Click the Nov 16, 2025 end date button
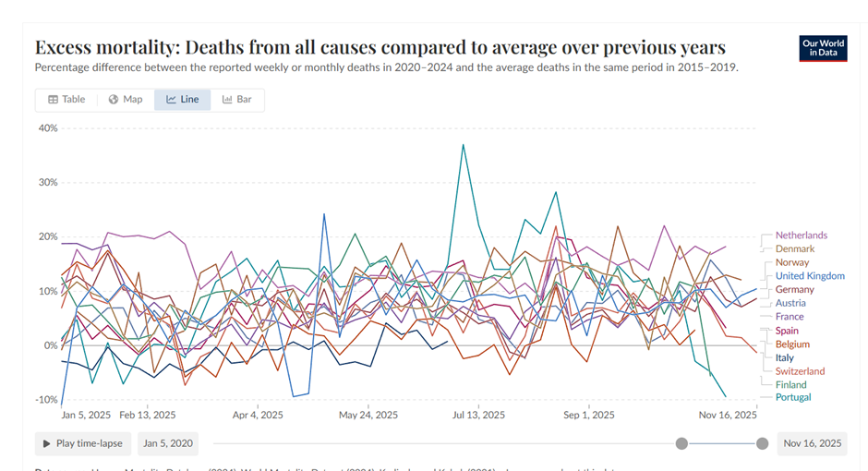The width and height of the screenshot is (868, 471). (x=812, y=443)
